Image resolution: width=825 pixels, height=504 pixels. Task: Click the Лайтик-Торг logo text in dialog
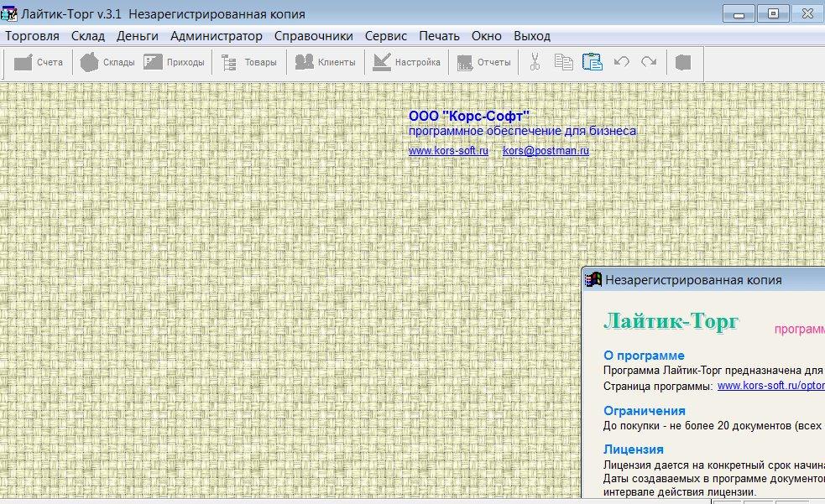671,321
